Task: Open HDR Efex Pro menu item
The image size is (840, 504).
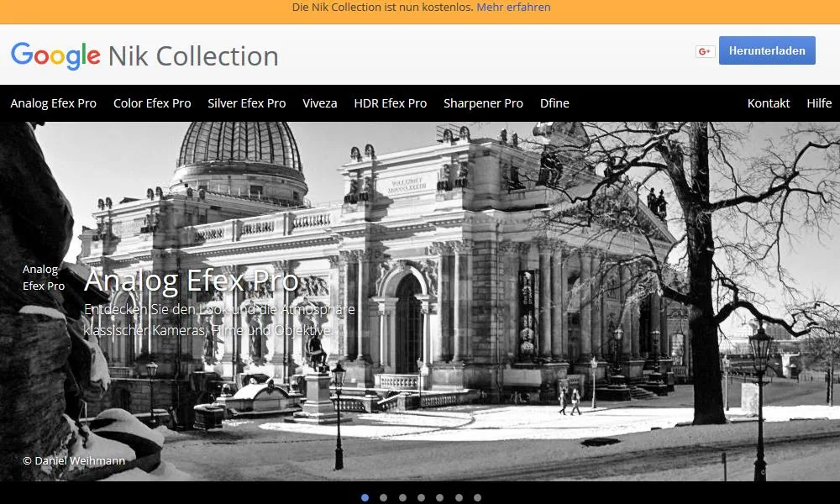Action: tap(391, 103)
